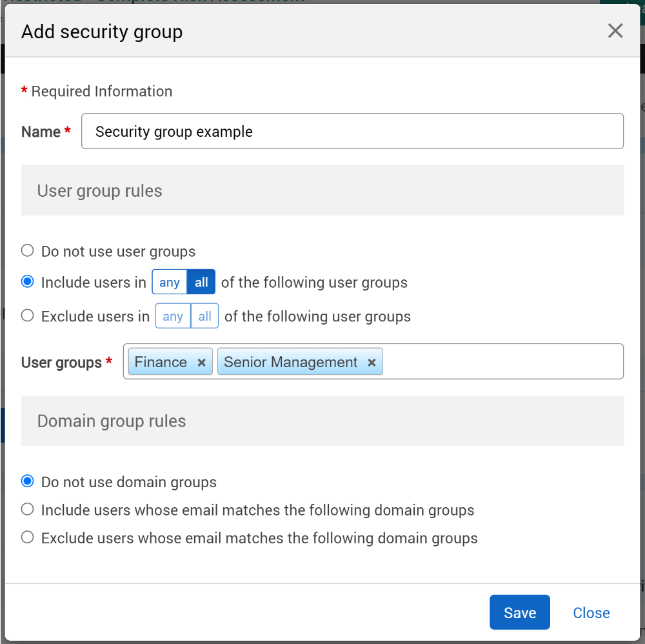Choose Exclude users whose email matches domain groups
The width and height of the screenshot is (645, 644).
coord(28,537)
